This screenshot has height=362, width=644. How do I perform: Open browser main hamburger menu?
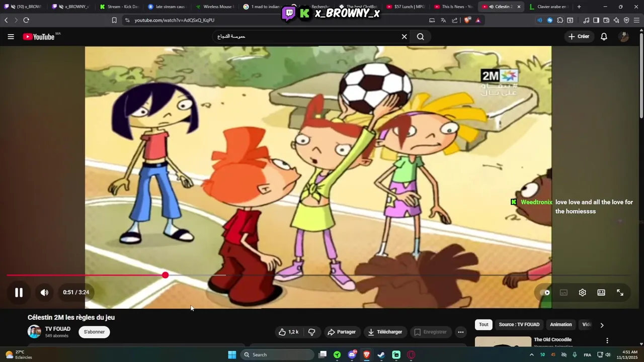pos(637,20)
